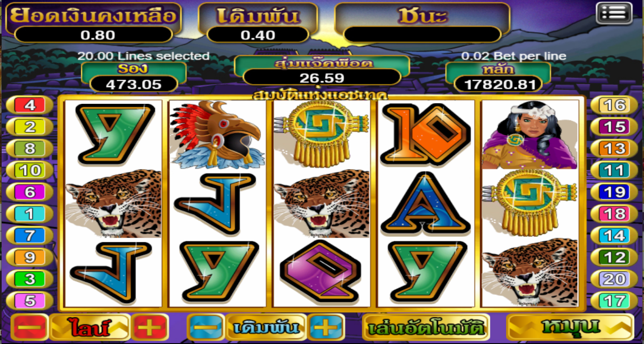Select payline 17 green marker
644x344 pixels.
coord(614,301)
